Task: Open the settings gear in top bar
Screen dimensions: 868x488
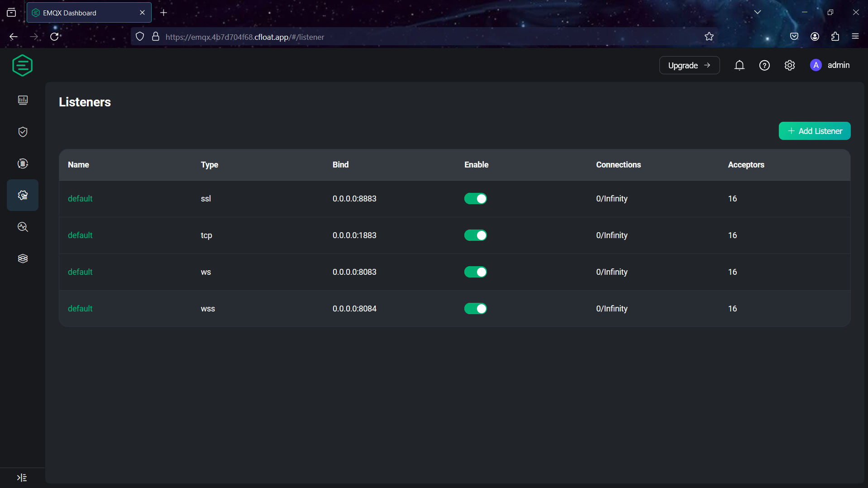Action: (790, 66)
